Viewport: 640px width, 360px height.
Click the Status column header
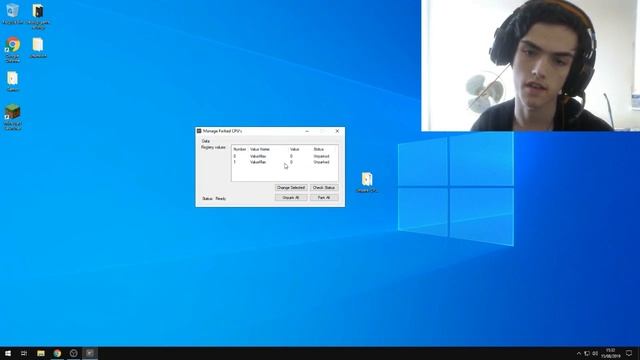point(318,149)
